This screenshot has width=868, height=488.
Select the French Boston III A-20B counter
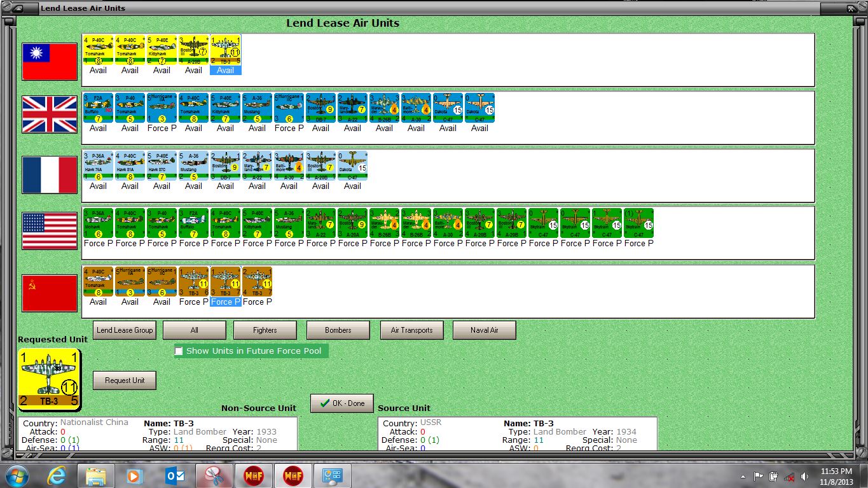tap(320, 166)
